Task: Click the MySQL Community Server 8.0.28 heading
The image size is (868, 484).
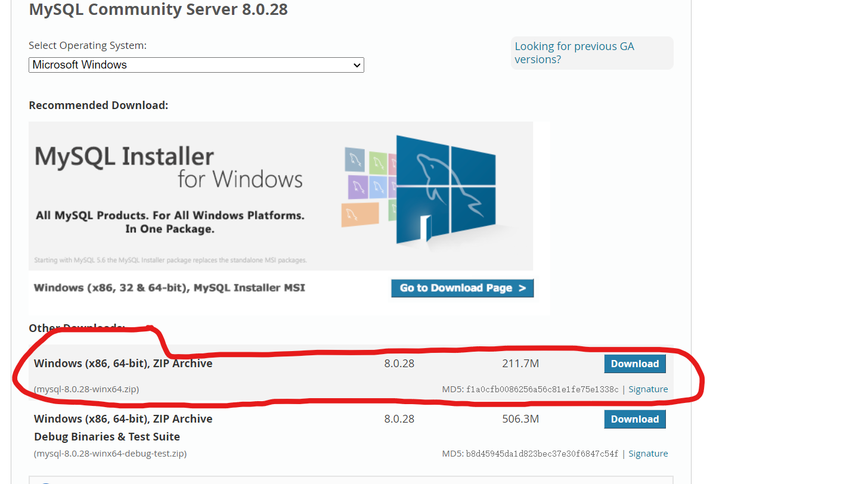Action: (x=159, y=10)
